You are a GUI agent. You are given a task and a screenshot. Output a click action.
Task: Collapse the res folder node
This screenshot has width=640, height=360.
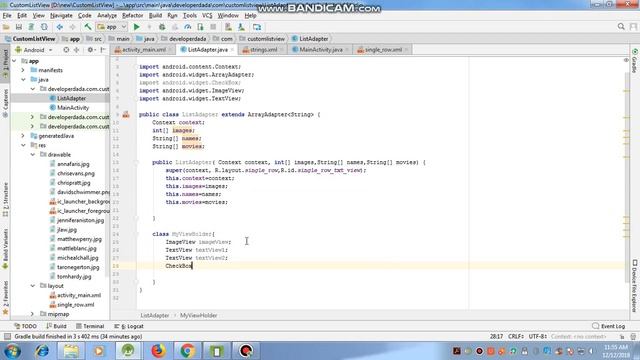coord(23,145)
